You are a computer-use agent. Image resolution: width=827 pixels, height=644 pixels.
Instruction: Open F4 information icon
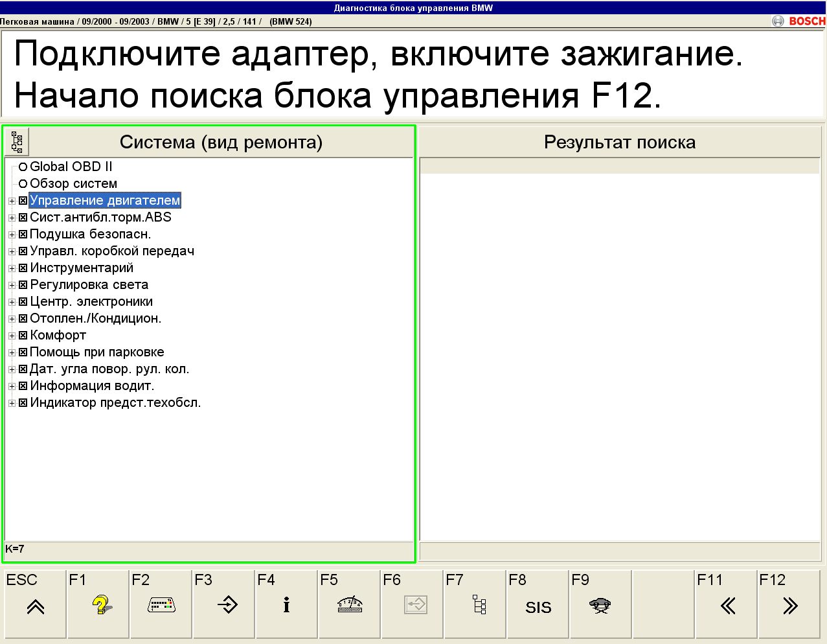coord(286,604)
